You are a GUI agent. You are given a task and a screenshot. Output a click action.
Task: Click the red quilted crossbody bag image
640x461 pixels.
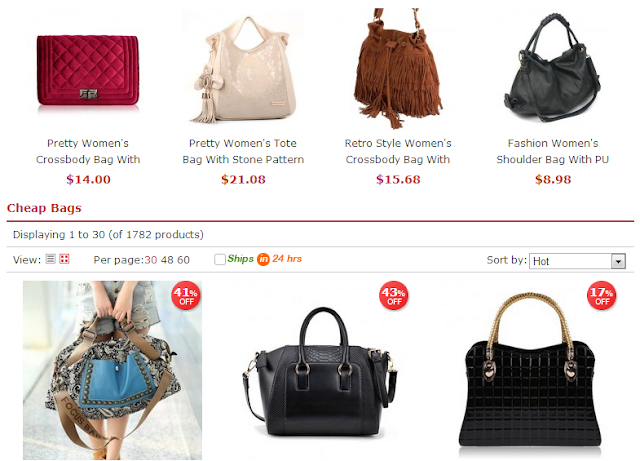pyautogui.click(x=88, y=70)
